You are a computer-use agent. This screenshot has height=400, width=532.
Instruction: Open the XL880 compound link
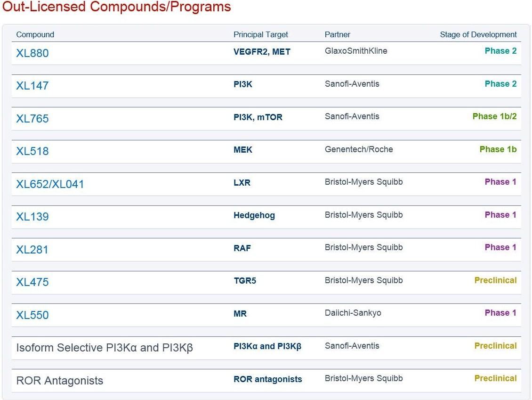click(x=32, y=53)
